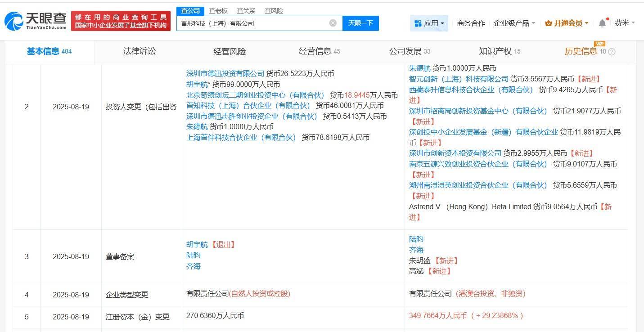Viewport: 644px width, 332px height.
Task: Click 董事备案 change item cell
Action: 120,257
